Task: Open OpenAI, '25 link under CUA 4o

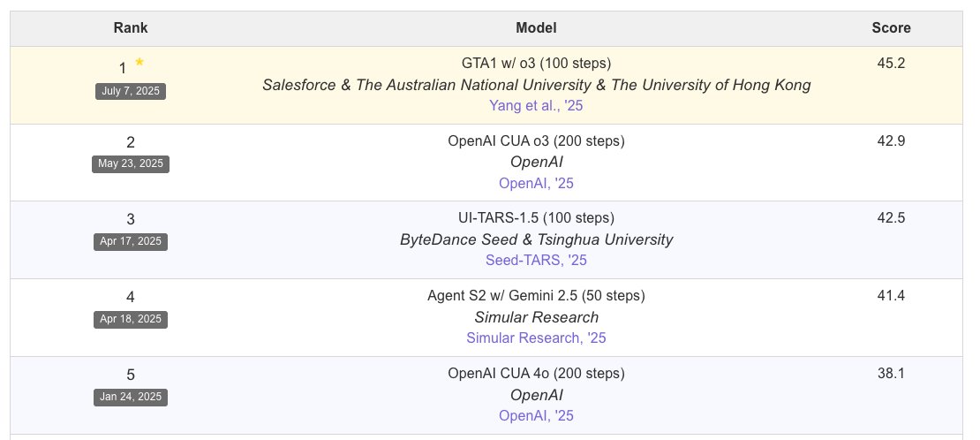Action: click(x=536, y=415)
